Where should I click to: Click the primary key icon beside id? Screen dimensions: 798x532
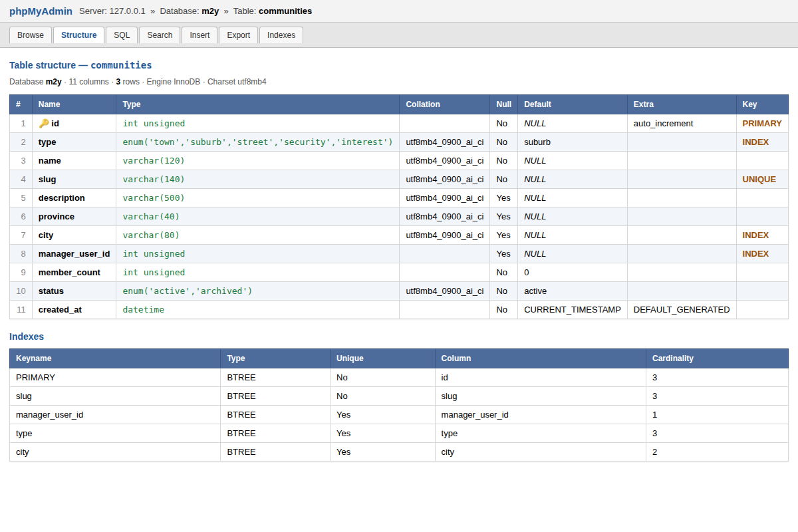click(x=43, y=123)
